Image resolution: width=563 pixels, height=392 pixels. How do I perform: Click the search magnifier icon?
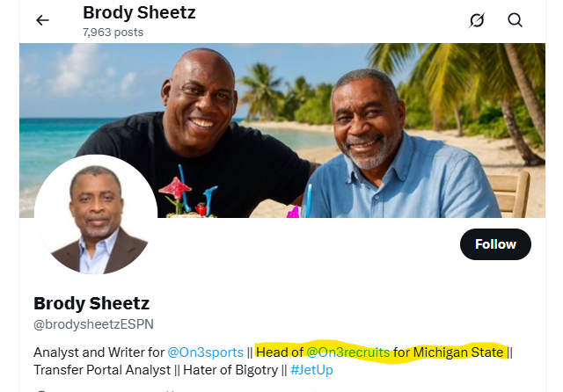pyautogui.click(x=515, y=20)
